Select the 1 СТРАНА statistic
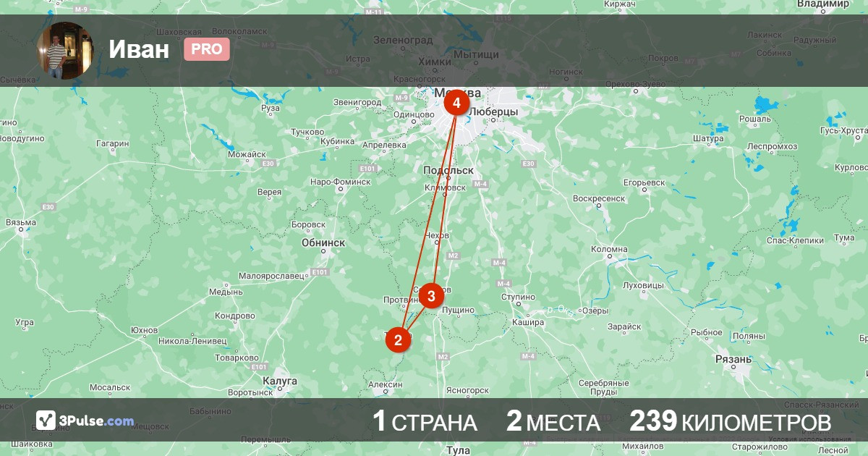The height and width of the screenshot is (456, 868). point(425,421)
